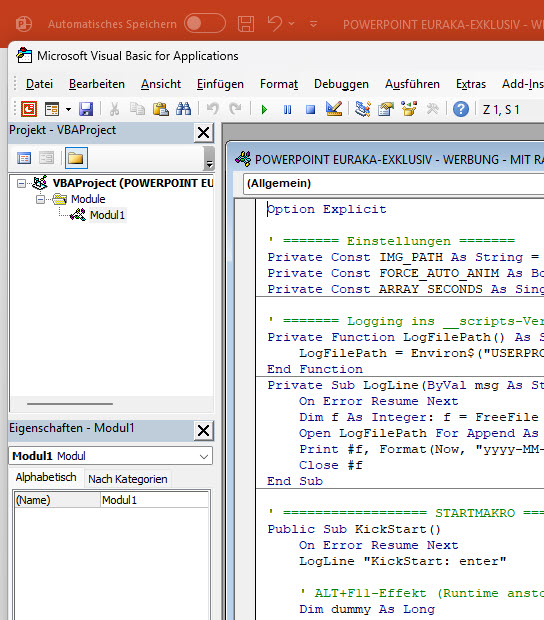
Task: Run macro with the green play icon
Action: point(264,109)
